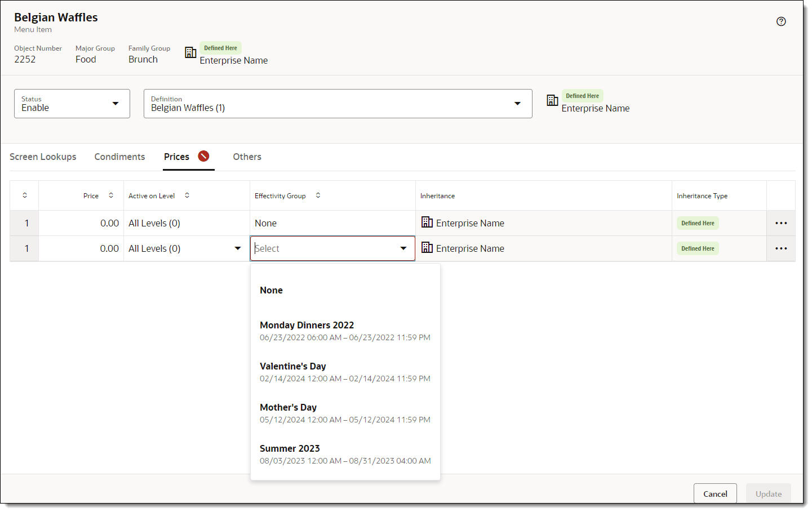Viewport: 812px width, 512px height.
Task: Open the Status Enable dropdown
Action: coord(72,104)
